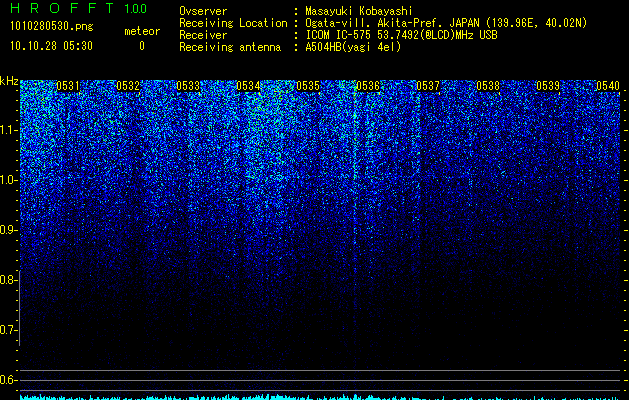The width and height of the screenshot is (629, 400).
Task: Click the 0531 time marker
Action: (x=68, y=86)
